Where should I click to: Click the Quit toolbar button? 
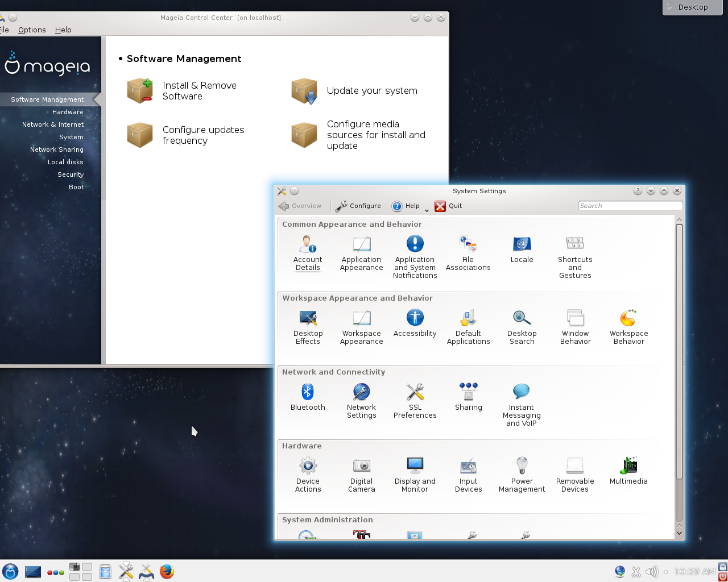448,206
